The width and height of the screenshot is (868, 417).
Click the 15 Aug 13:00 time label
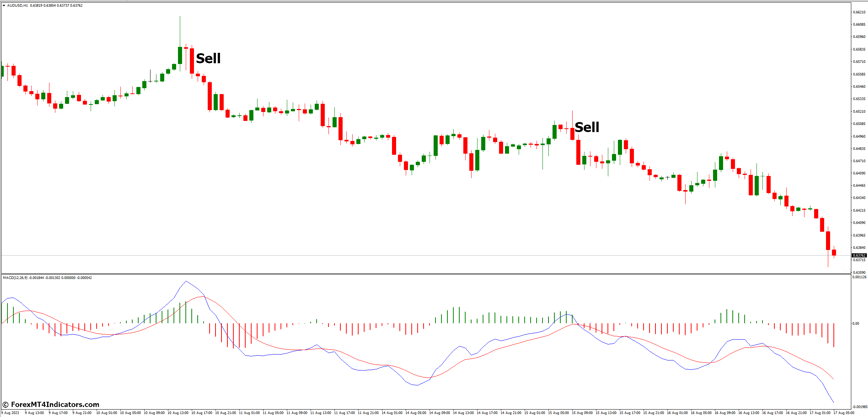pos(606,413)
